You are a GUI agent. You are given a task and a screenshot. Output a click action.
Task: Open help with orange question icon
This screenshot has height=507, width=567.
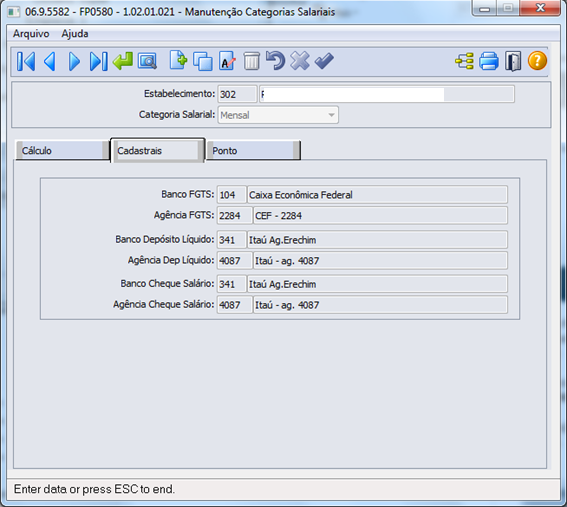pos(537,60)
